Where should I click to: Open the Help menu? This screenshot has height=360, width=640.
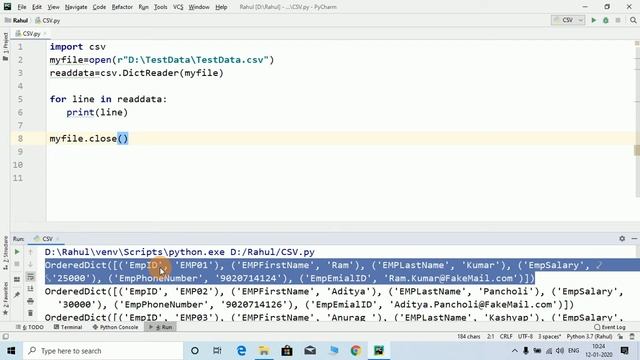click(221, 7)
